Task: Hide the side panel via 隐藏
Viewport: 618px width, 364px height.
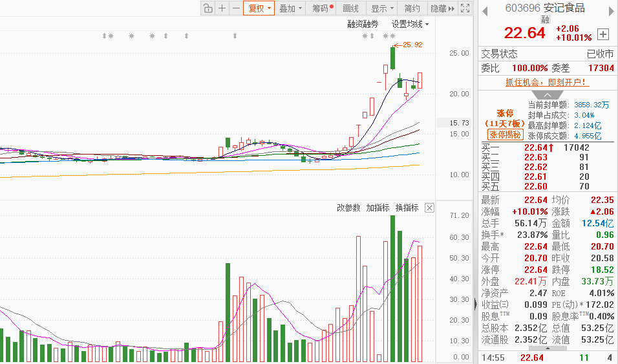Action: point(443,8)
